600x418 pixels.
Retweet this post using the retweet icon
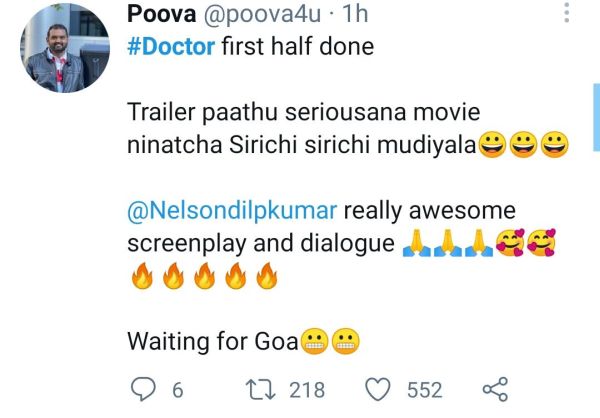click(x=259, y=389)
